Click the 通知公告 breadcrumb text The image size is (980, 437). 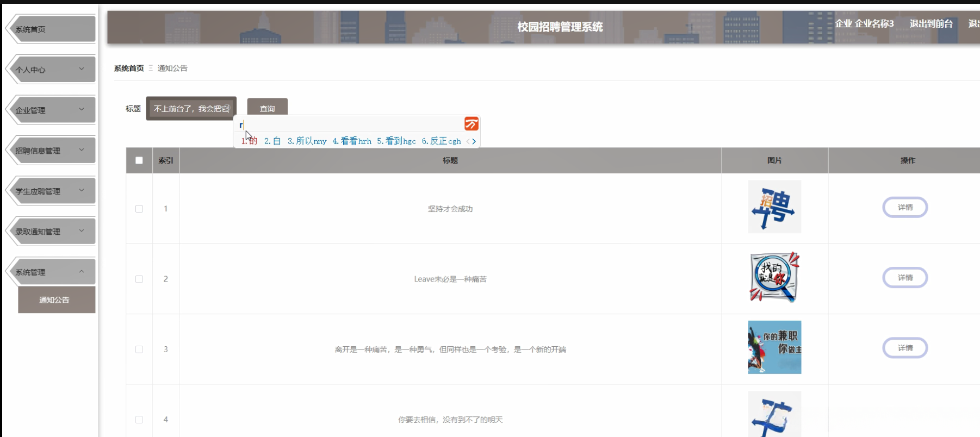tap(172, 68)
